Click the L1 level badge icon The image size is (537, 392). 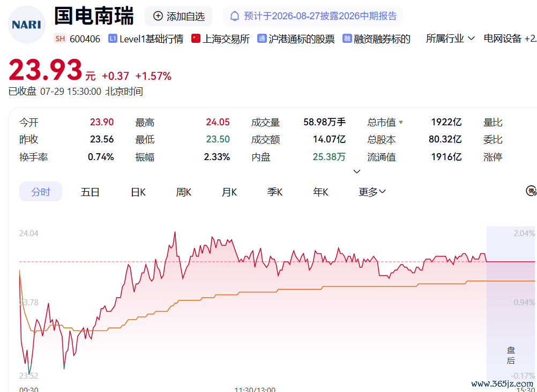pos(113,39)
